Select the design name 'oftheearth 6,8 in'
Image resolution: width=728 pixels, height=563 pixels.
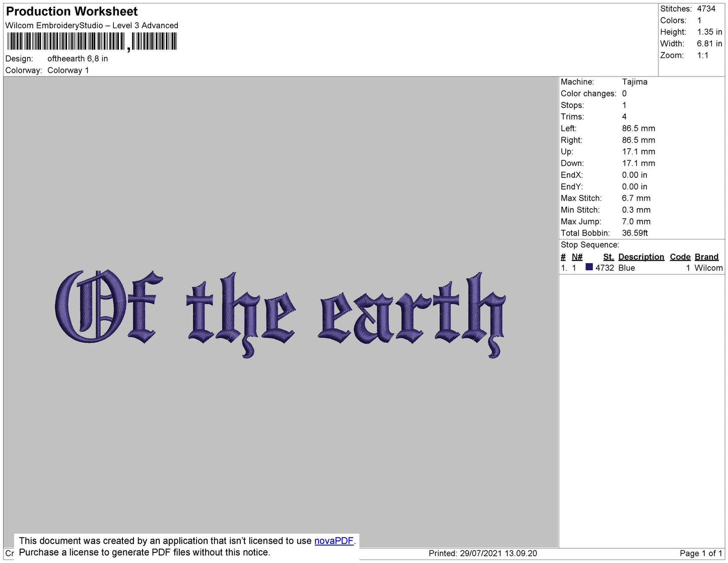[x=78, y=58]
